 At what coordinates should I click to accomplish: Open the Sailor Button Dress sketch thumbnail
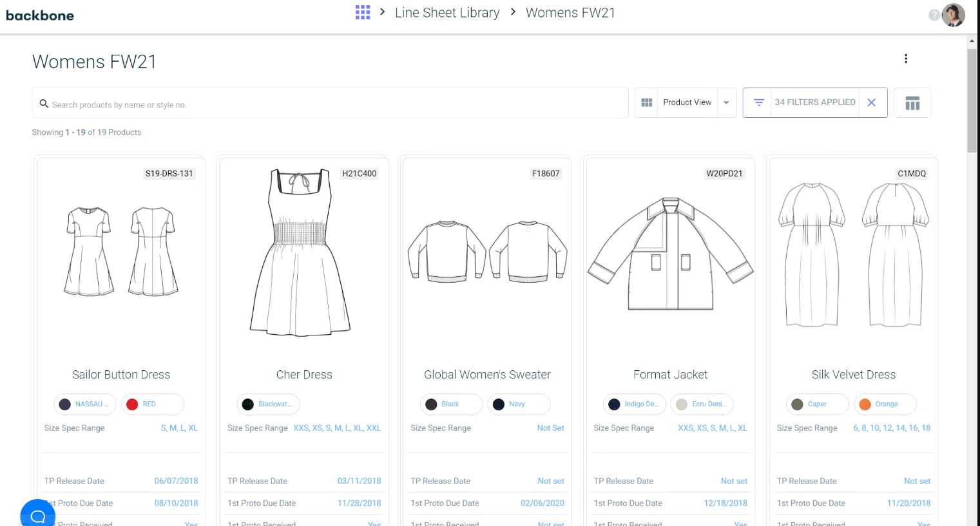[121, 252]
